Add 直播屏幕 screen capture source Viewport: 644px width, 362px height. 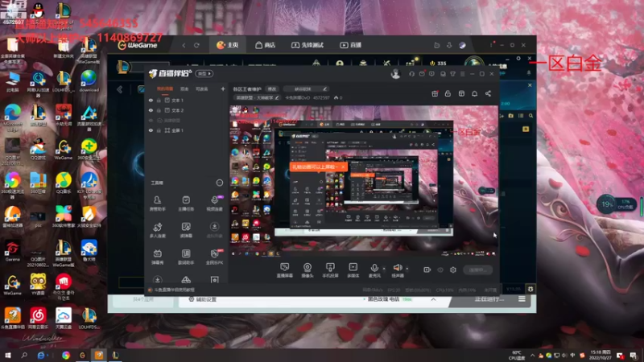coord(285,270)
